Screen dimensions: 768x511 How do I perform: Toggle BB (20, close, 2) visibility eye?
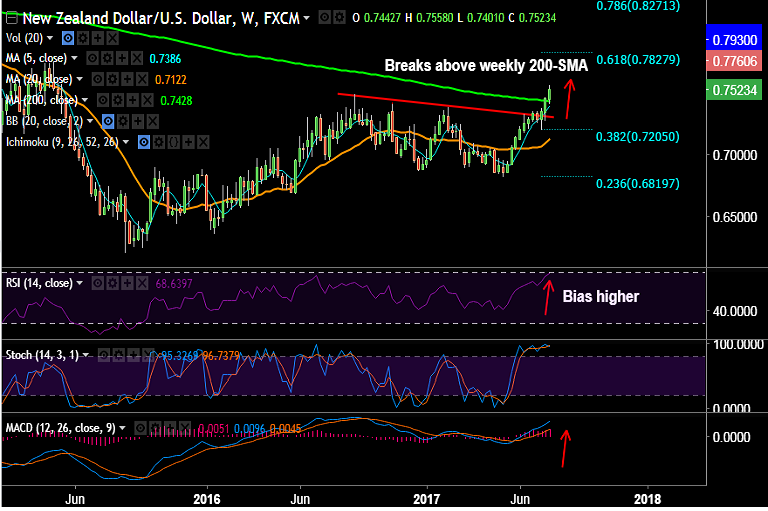point(108,121)
